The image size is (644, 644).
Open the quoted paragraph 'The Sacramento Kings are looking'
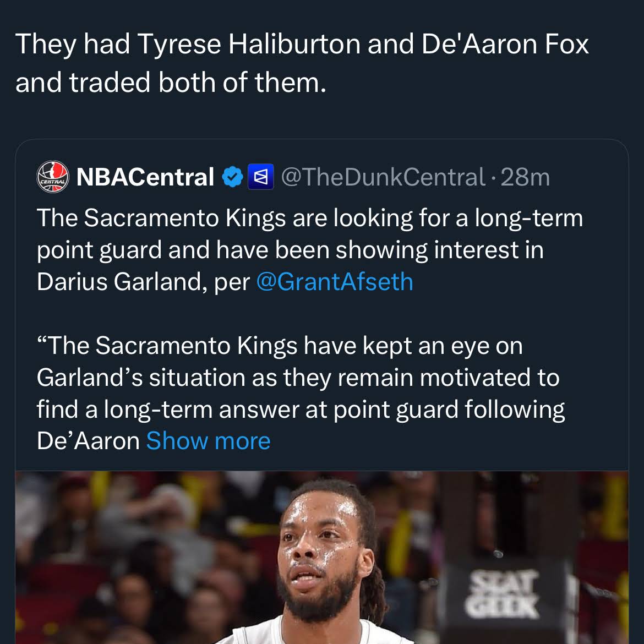tap(310, 250)
